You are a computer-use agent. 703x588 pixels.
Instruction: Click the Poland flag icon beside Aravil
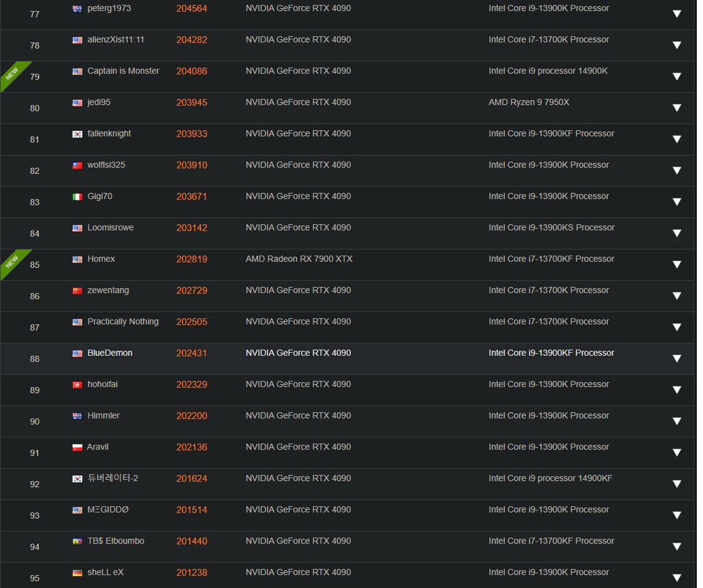click(x=77, y=447)
